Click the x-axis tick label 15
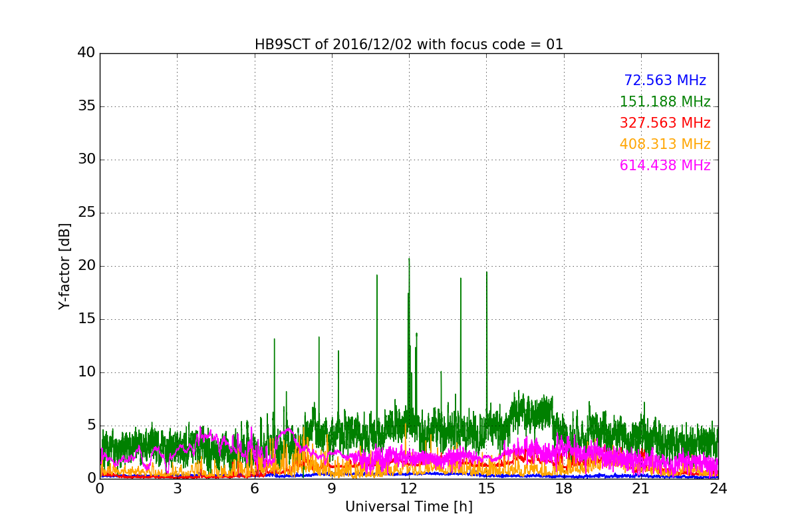This screenshot has width=798, height=532. click(486, 488)
